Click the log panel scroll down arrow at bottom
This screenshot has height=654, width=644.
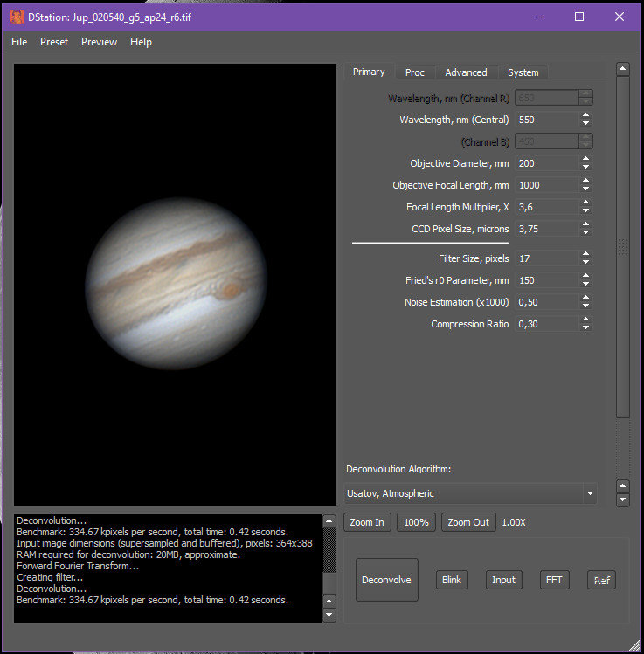329,615
